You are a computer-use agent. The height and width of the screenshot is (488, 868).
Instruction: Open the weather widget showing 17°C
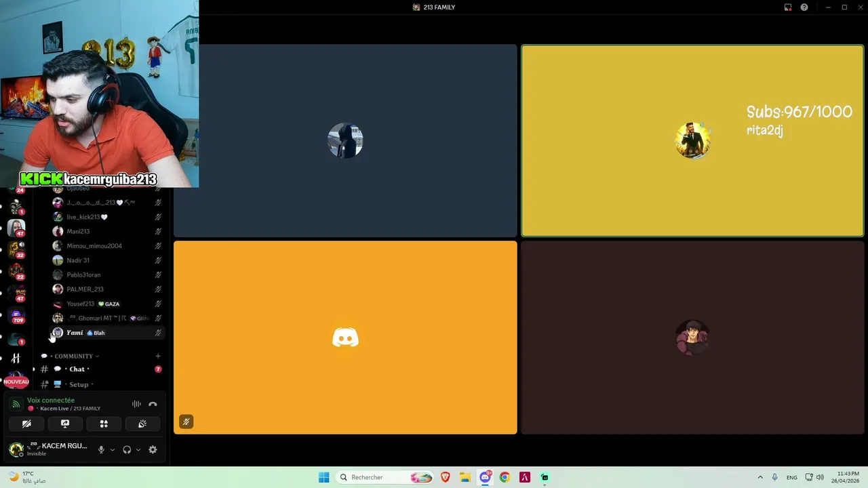(x=26, y=477)
